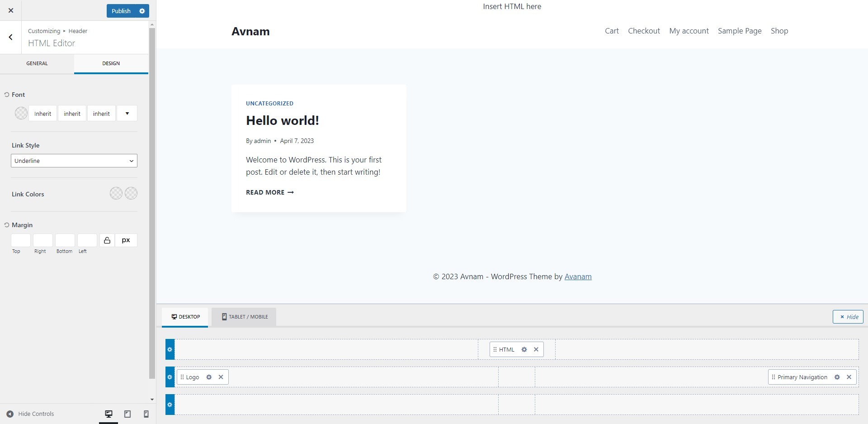868x424 pixels.
Task: Open Cart link in site navigation
Action: click(x=612, y=31)
